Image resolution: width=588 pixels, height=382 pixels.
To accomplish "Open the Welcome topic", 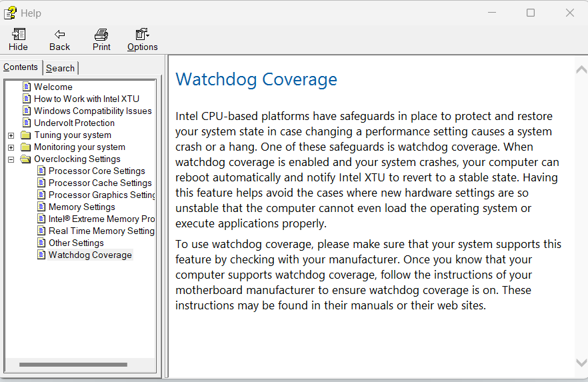I will 53,87.
